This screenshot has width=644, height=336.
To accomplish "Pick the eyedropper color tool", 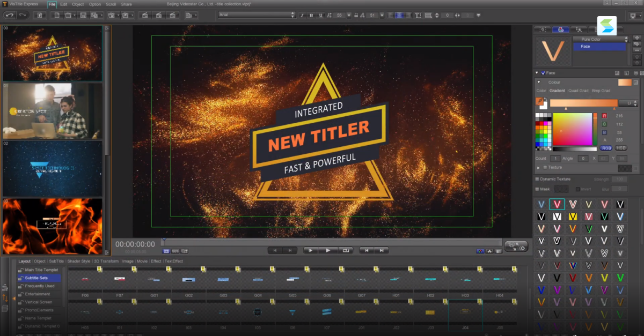I will pos(539,101).
